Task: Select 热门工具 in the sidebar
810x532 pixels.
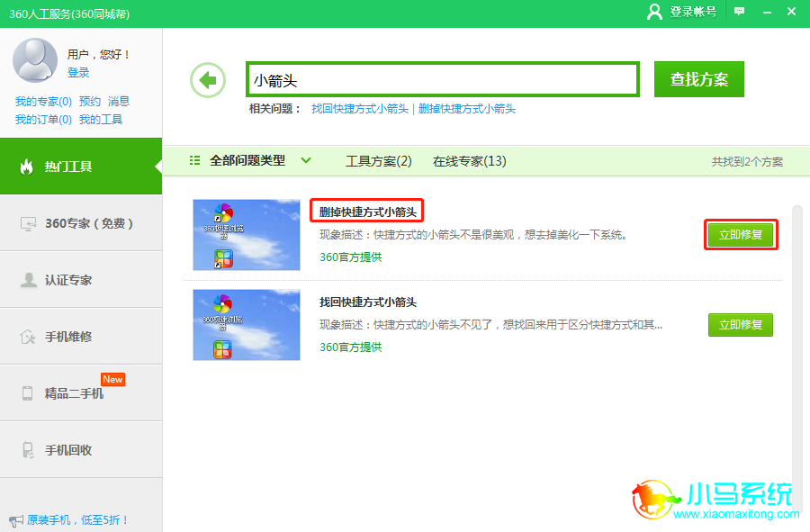Action: click(x=81, y=167)
